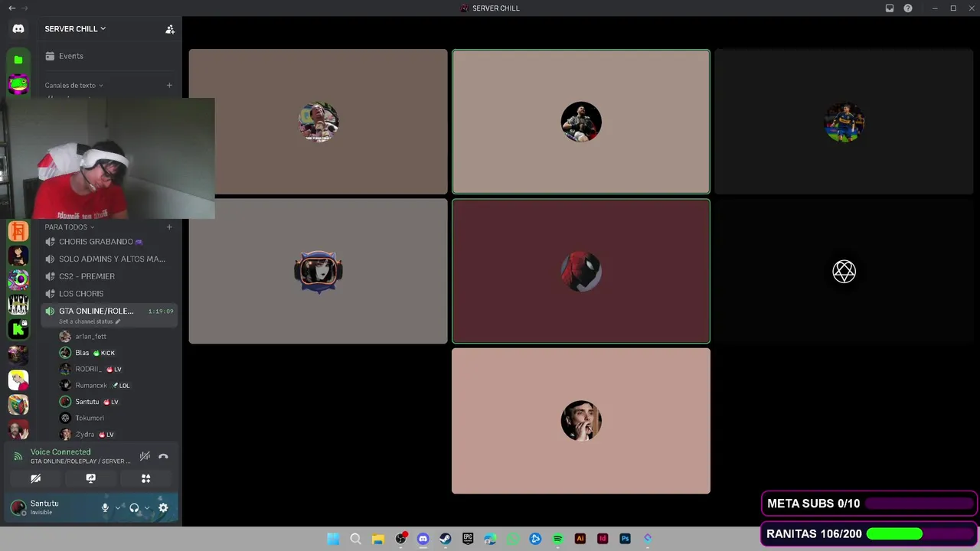Go back using title bar arrow
The image size is (980, 551).
11,8
